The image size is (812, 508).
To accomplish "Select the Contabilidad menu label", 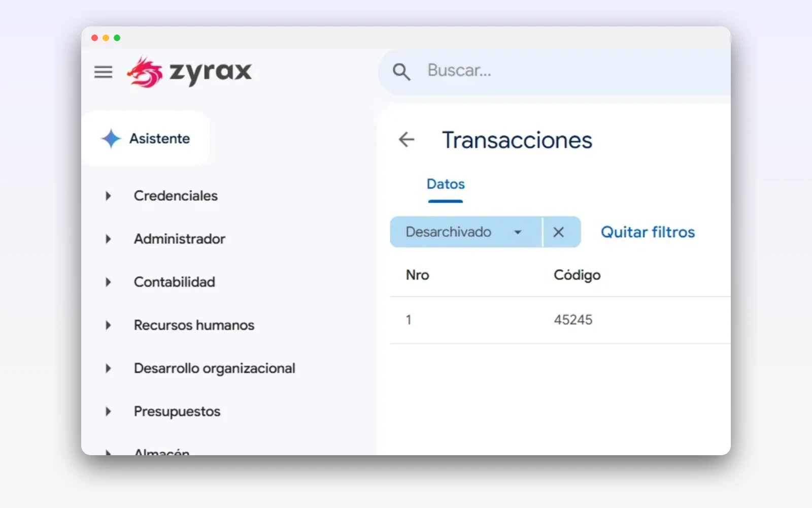I will (x=175, y=282).
